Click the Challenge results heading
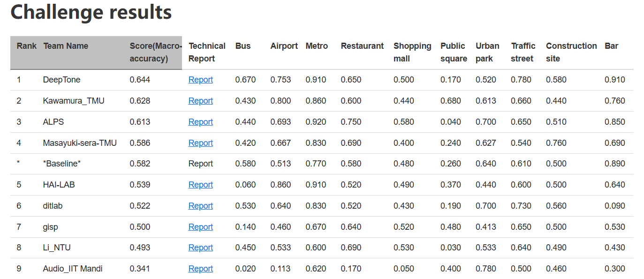 point(91,12)
